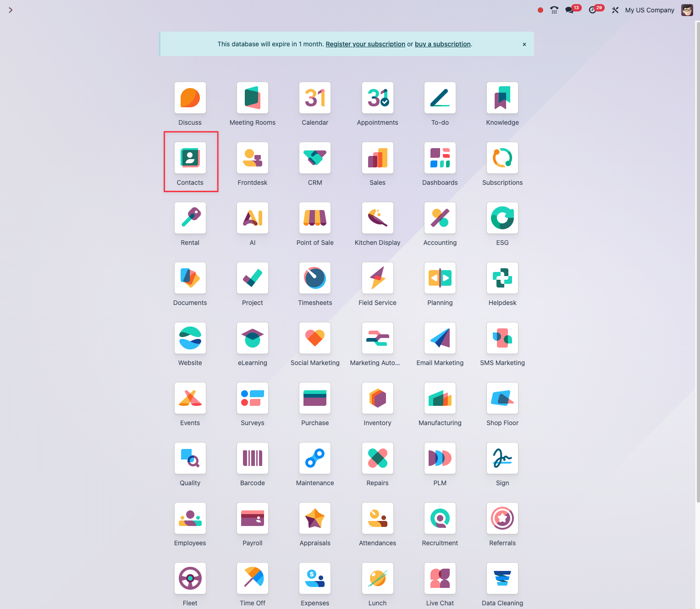Open the Dashboards app

coord(440,158)
